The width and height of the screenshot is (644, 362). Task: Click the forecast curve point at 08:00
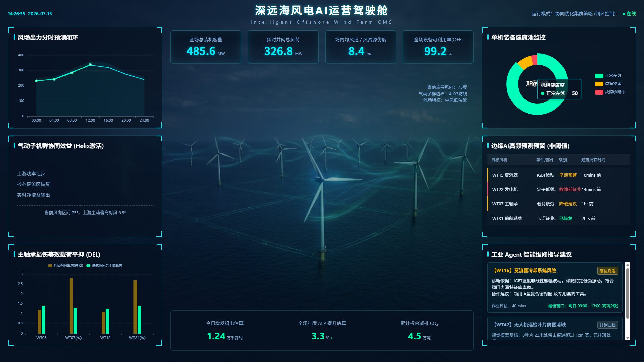pos(72,73)
